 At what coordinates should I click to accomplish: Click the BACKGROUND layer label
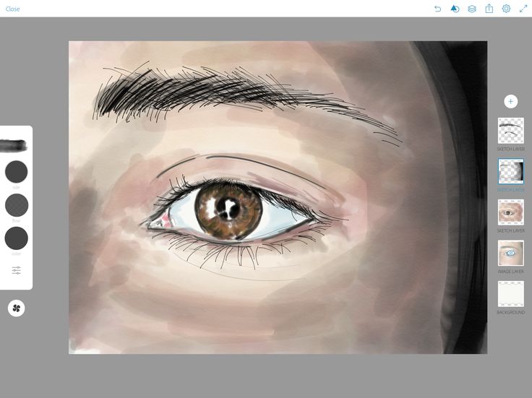click(510, 312)
